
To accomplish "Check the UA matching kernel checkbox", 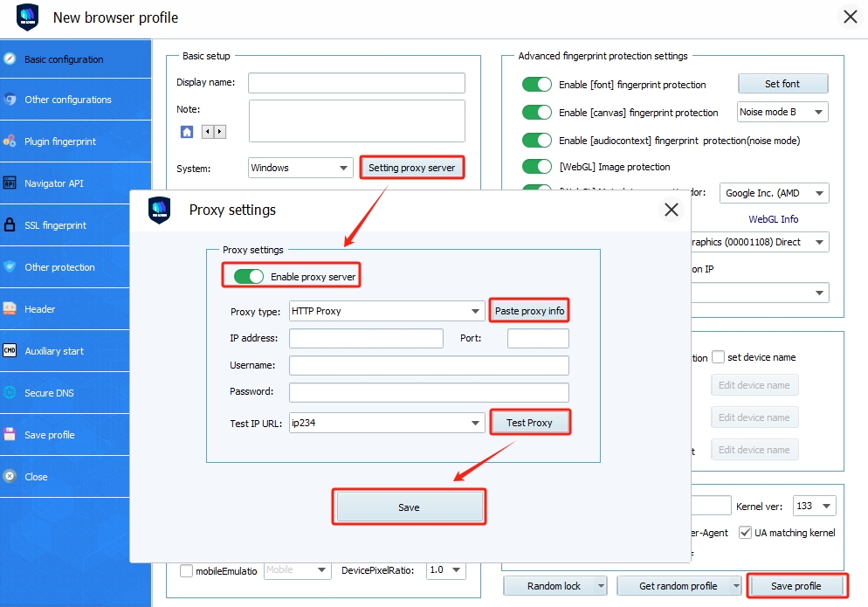I will 745,532.
